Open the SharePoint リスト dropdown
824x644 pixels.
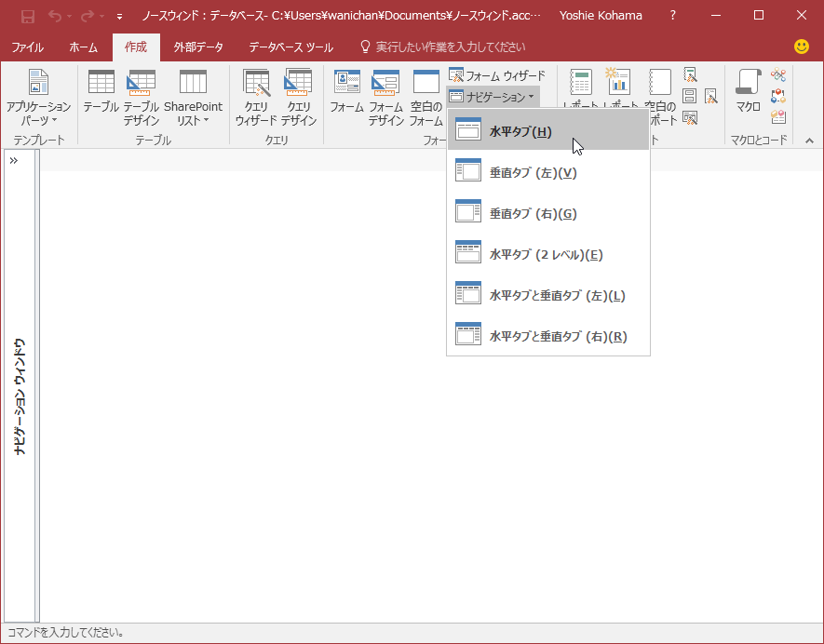tap(193, 99)
